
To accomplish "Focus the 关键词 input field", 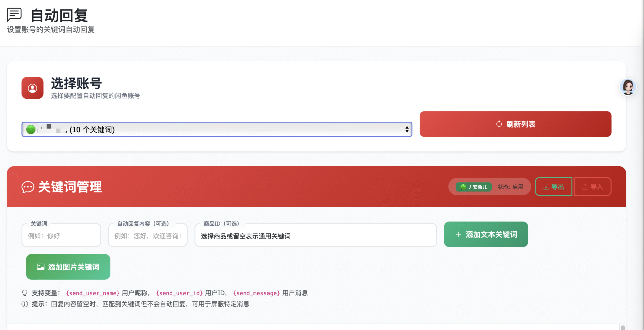I will coord(61,236).
